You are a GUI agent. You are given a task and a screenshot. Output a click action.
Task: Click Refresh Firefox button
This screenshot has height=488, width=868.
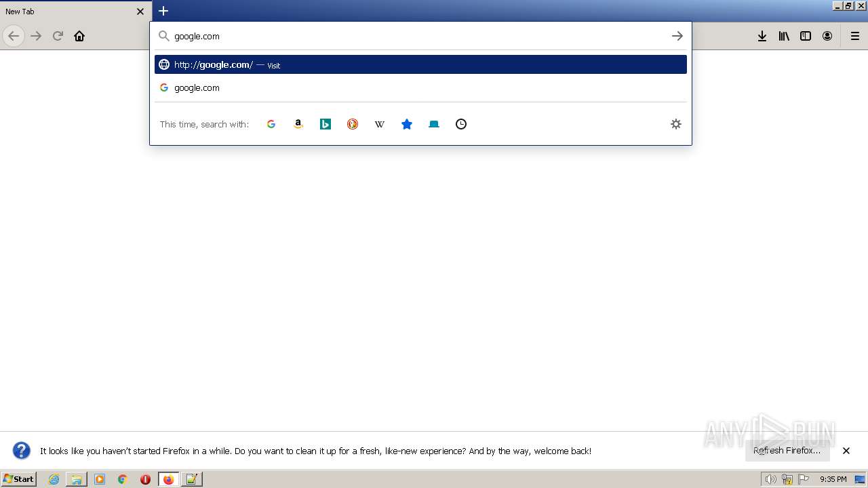click(x=787, y=451)
